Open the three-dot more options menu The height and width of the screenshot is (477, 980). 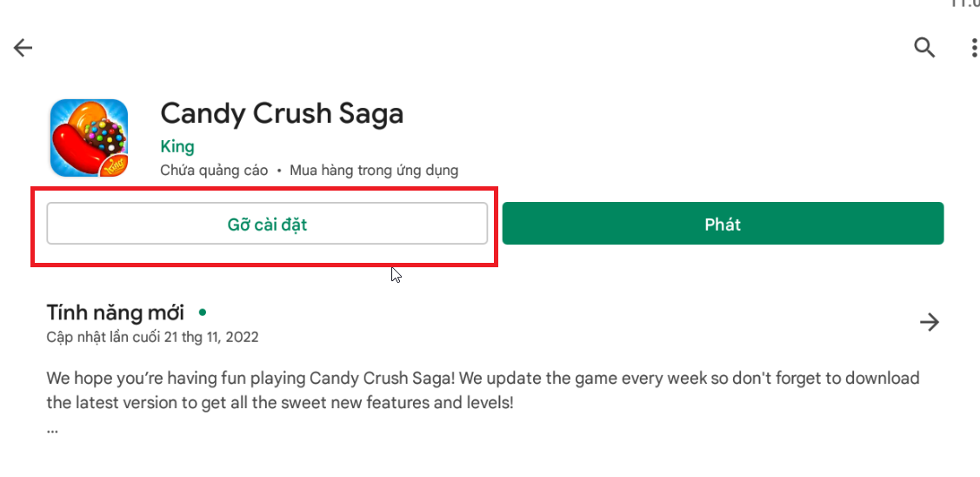tap(974, 48)
